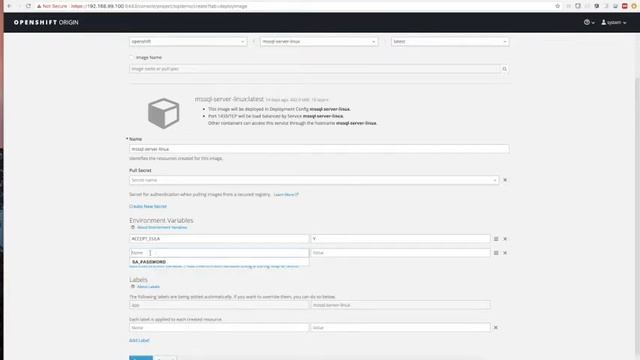This screenshot has height=360, width=640.
Task: Click the Add Label link
Action: point(139,340)
